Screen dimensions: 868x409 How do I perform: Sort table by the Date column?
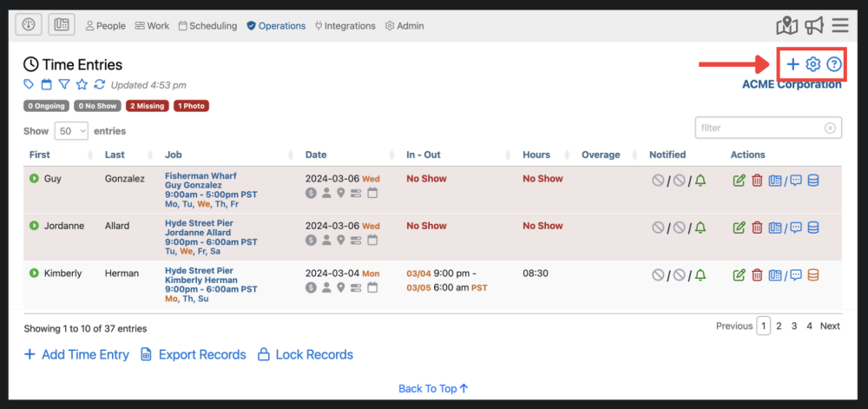[316, 155]
